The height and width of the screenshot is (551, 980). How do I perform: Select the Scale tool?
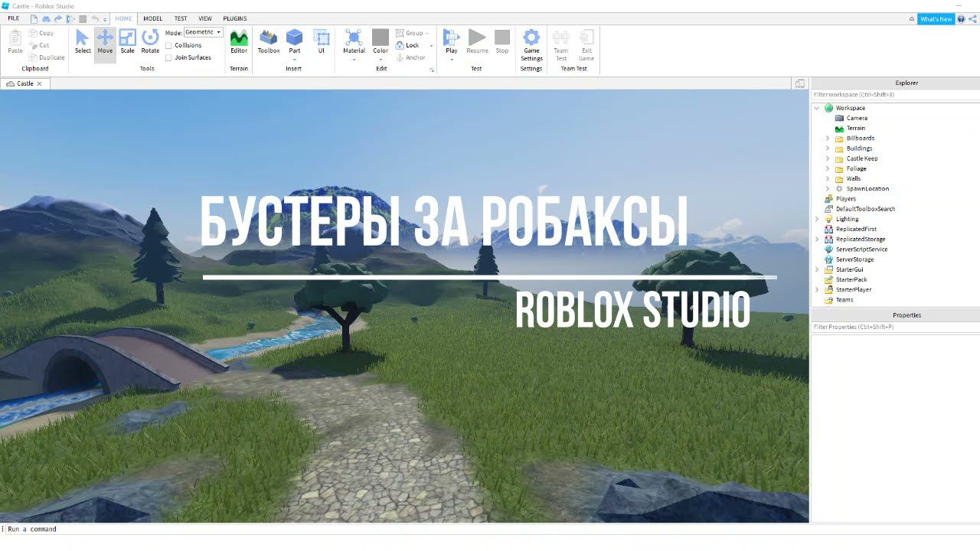pos(127,41)
